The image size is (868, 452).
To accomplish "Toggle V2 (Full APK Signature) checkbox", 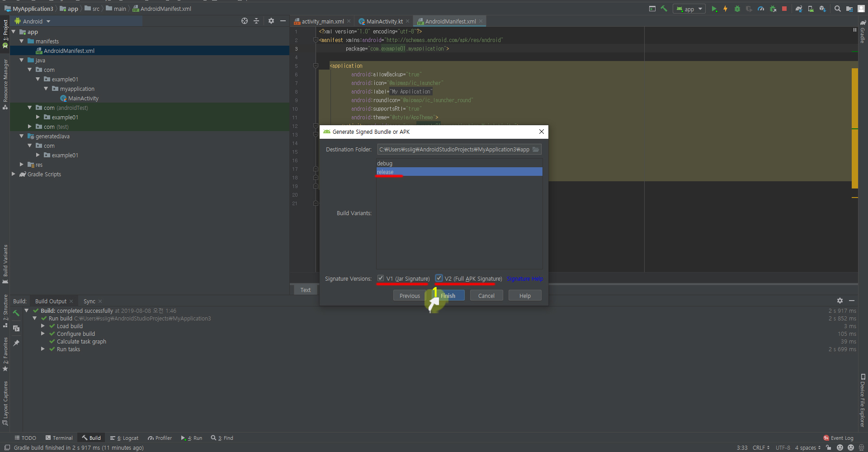I will [x=439, y=278].
